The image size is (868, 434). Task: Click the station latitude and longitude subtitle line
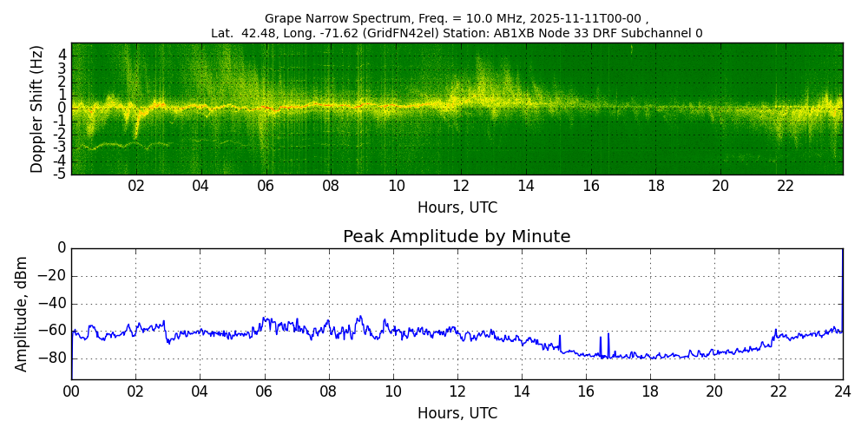click(457, 34)
